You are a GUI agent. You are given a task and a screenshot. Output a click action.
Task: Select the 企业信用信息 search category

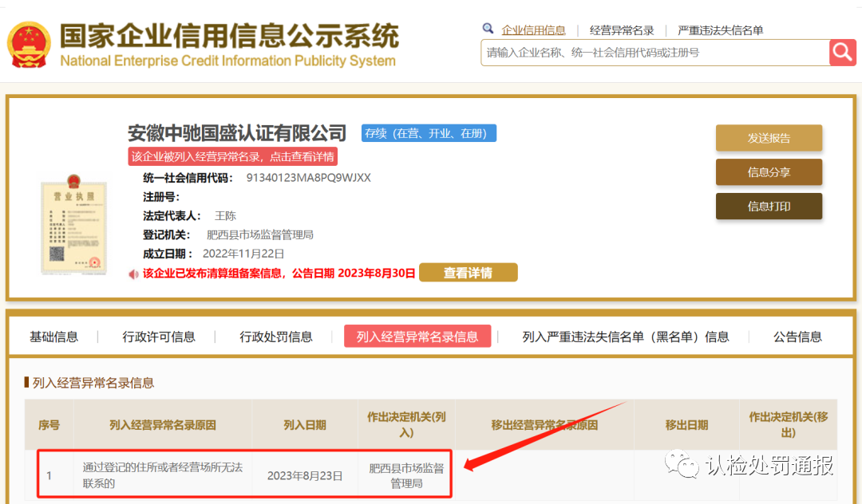(533, 30)
